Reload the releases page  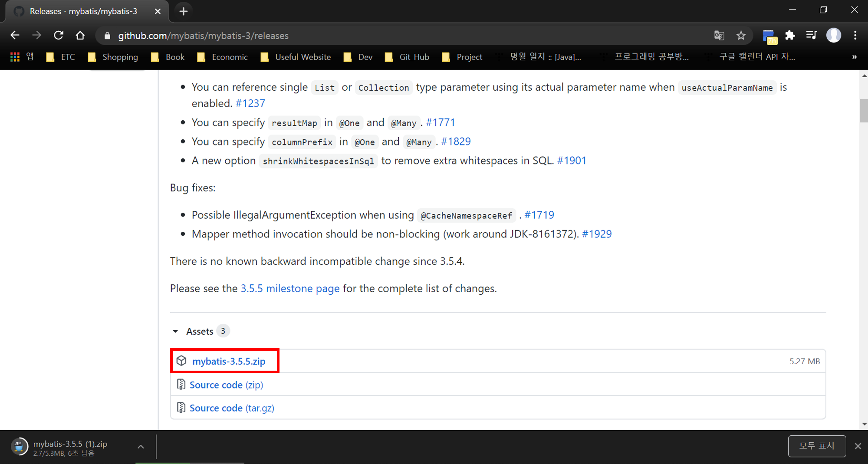point(59,36)
